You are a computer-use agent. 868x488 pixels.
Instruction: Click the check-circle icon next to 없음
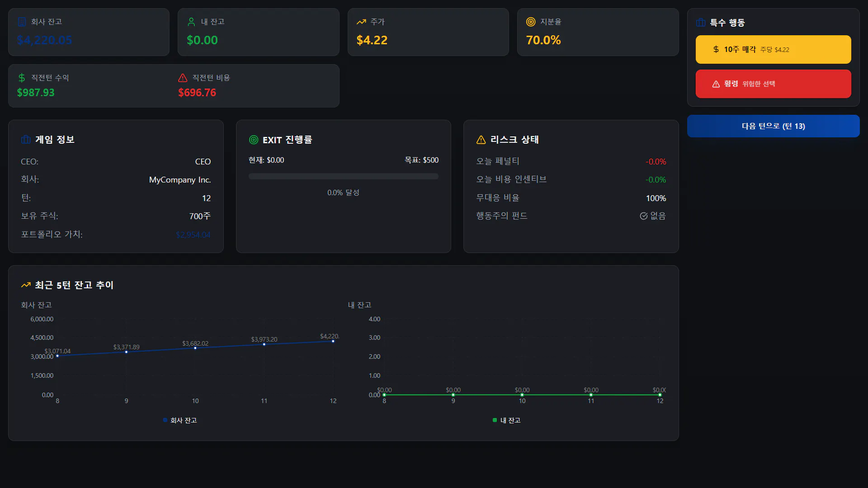(x=644, y=216)
